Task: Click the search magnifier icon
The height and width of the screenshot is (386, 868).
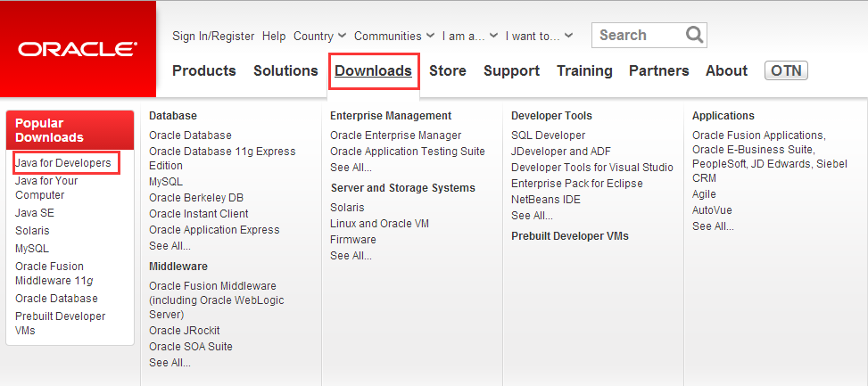Action: 694,35
